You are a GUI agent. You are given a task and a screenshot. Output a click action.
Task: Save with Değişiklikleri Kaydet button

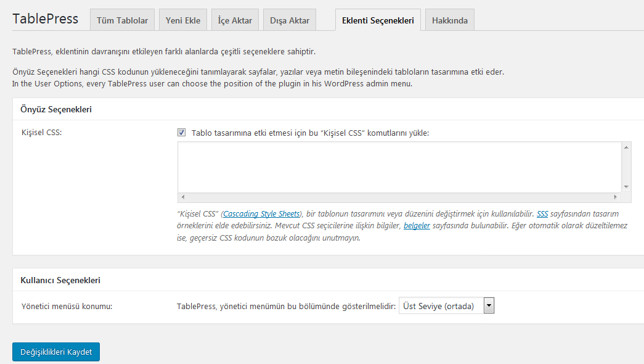coord(56,352)
